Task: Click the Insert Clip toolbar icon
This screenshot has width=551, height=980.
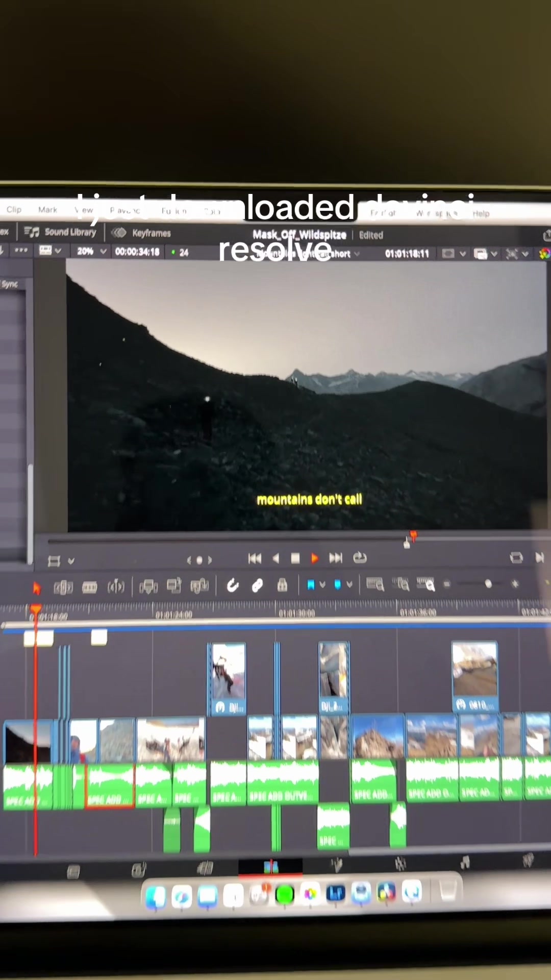Action: pyautogui.click(x=148, y=587)
